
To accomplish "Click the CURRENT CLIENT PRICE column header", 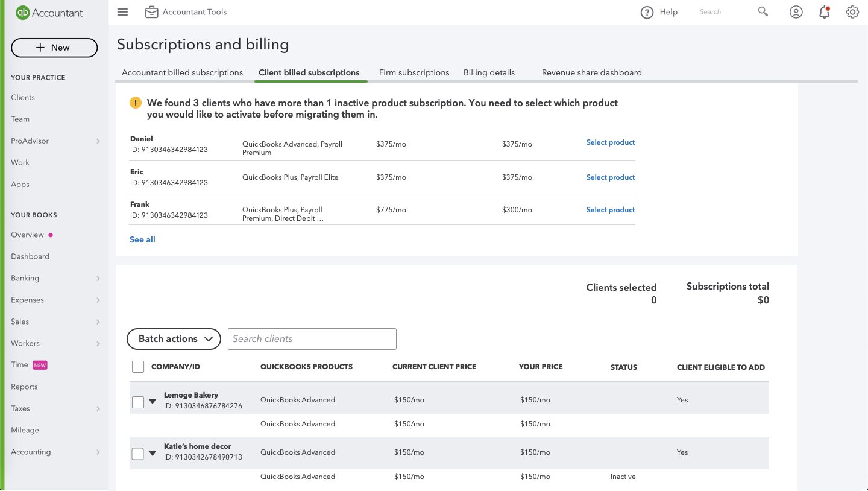I will point(434,367).
